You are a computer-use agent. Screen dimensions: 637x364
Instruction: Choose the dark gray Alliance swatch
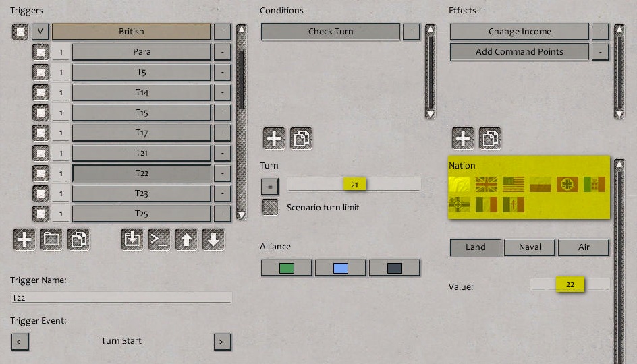(x=395, y=268)
